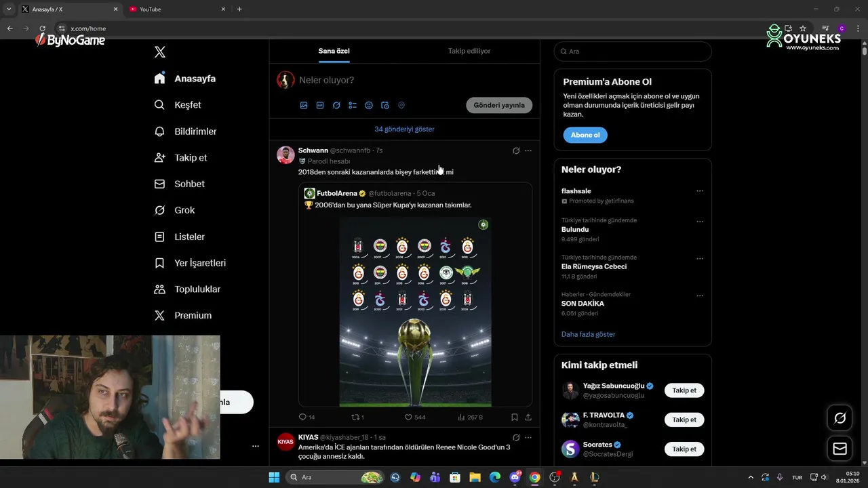View analytics 267 B on Schwann post
The image size is (868, 488).
click(x=470, y=418)
